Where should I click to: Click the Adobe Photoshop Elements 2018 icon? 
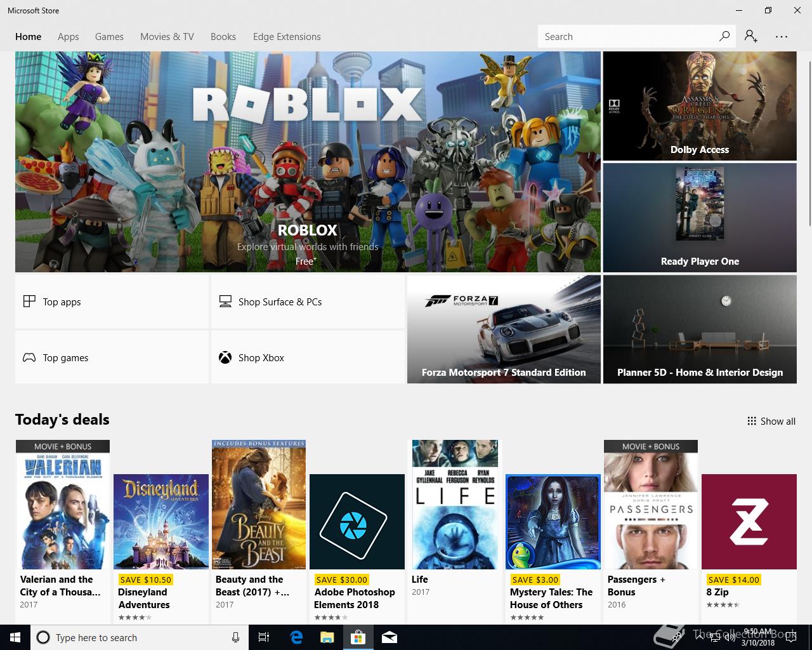pos(357,522)
